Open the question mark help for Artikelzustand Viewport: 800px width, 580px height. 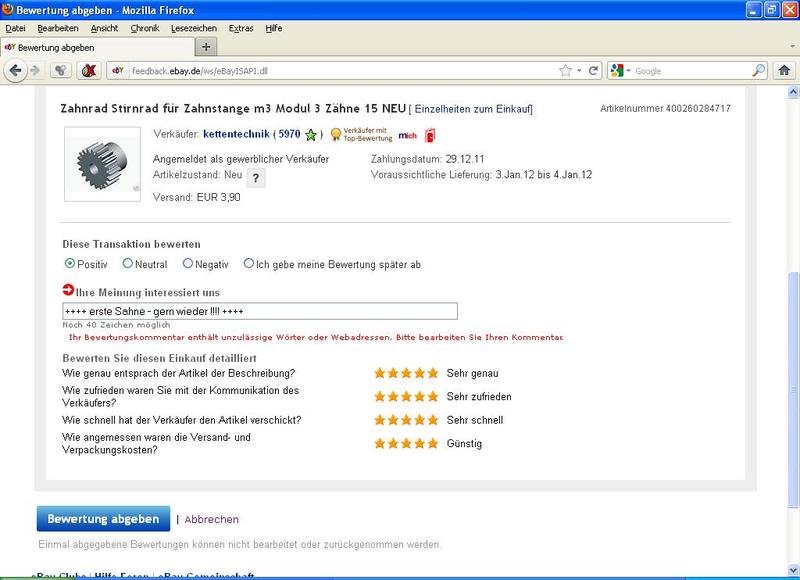pyautogui.click(x=256, y=178)
